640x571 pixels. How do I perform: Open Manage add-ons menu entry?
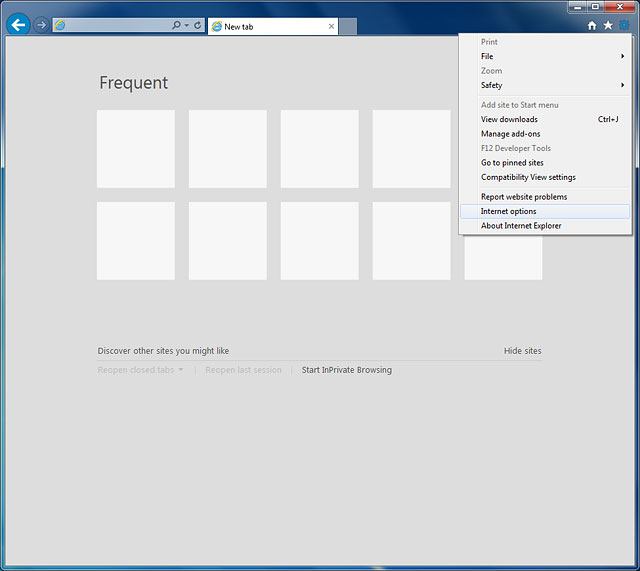511,134
